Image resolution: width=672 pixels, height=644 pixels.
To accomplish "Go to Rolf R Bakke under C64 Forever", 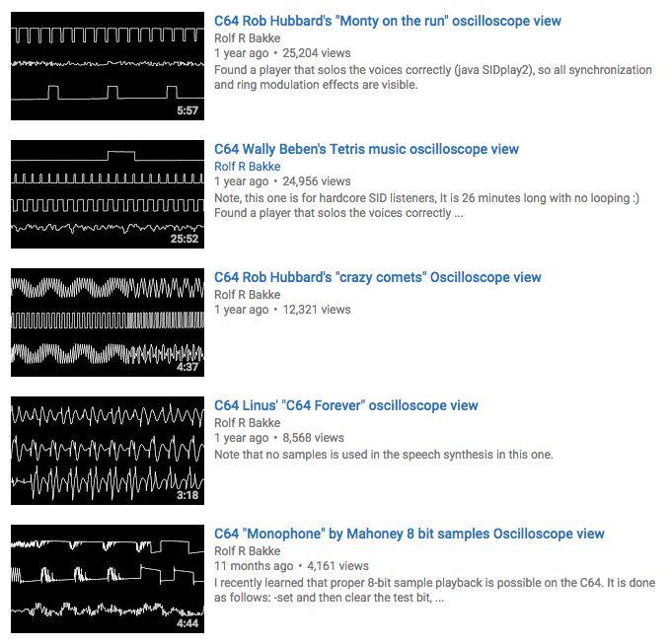I will click(x=247, y=423).
